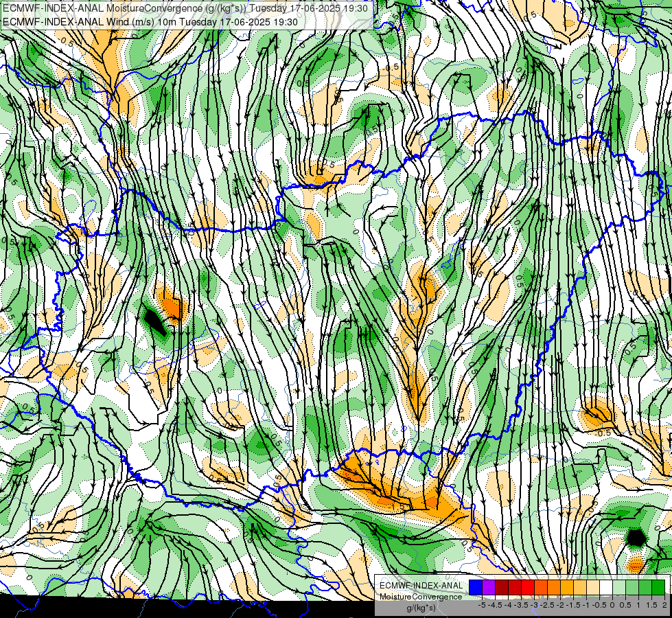This screenshot has height=618, width=672.
Task: Click the light orange swatch between -1.5 and -1
Action: [580, 588]
